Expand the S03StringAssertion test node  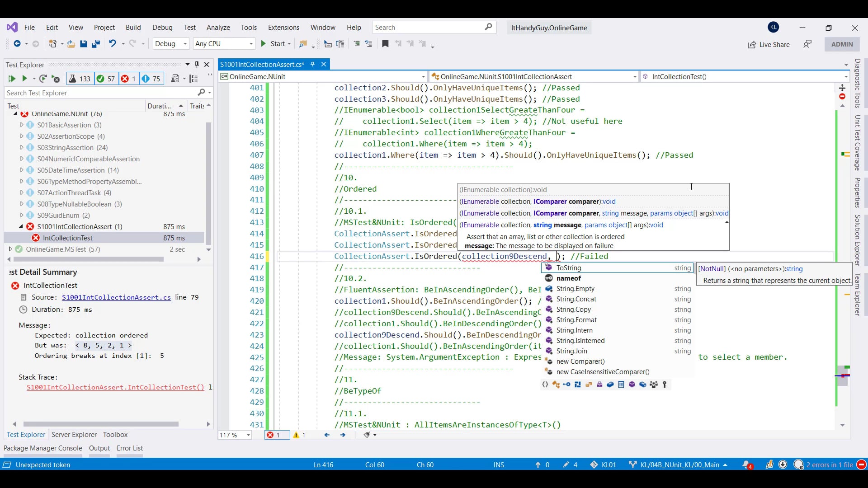click(x=21, y=147)
